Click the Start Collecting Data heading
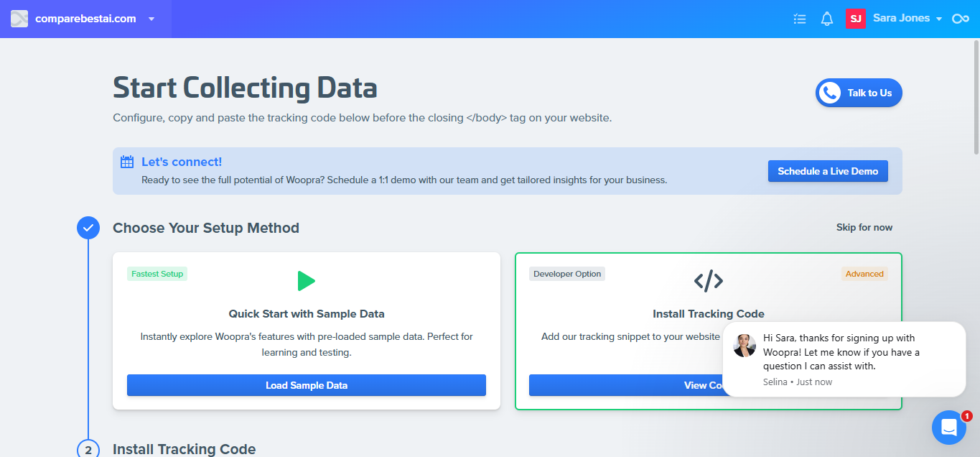 245,88
